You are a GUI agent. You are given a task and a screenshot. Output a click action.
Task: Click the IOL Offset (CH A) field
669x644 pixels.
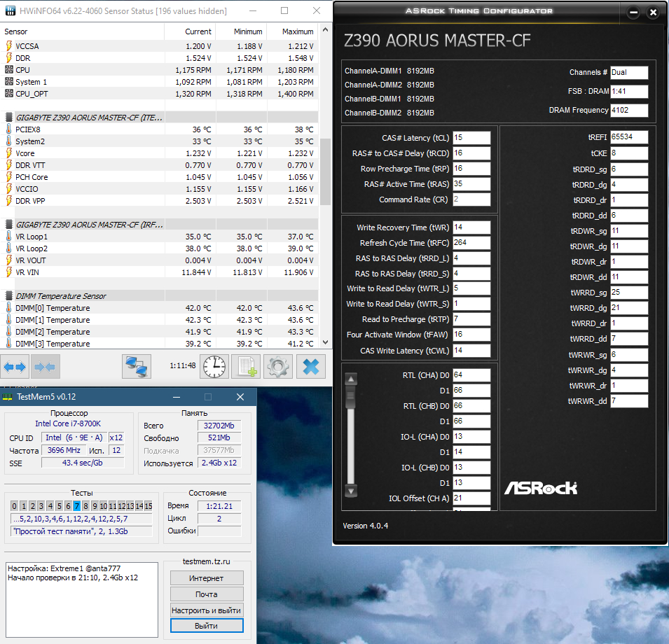pos(471,498)
